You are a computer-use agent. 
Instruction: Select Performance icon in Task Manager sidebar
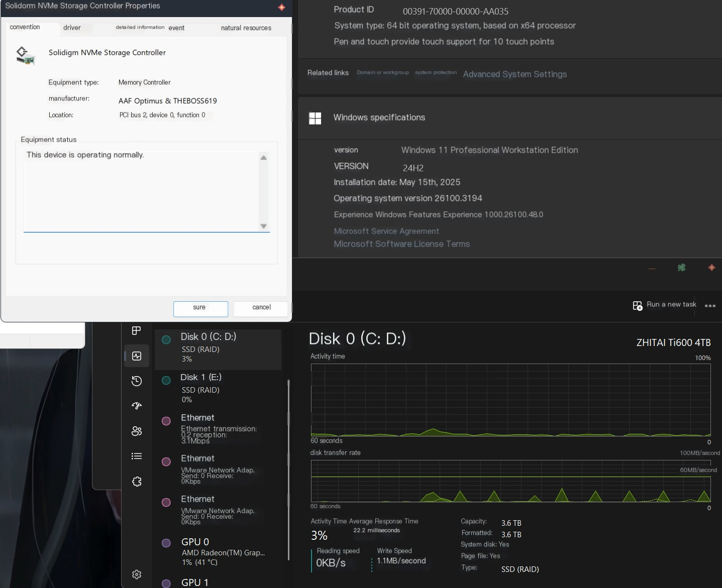click(137, 356)
